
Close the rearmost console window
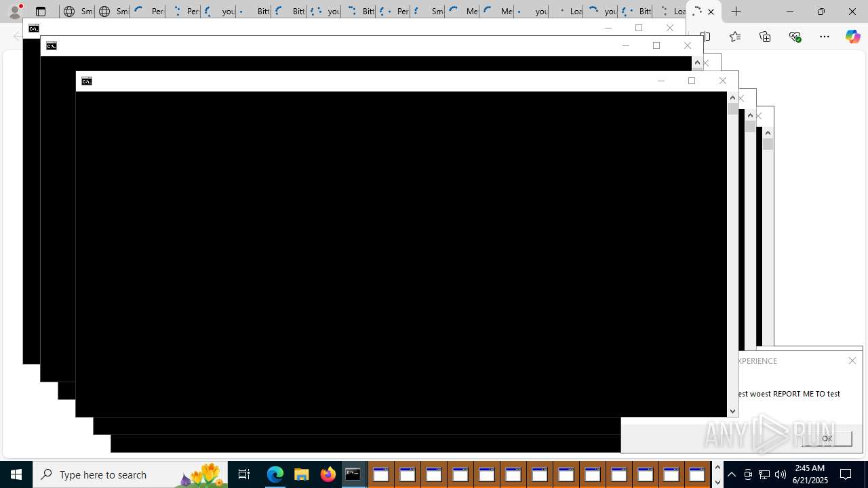pos(669,28)
